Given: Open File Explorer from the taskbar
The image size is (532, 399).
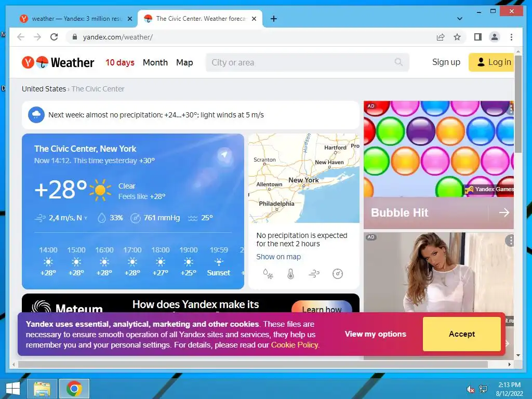Looking at the screenshot, I should coord(42,389).
